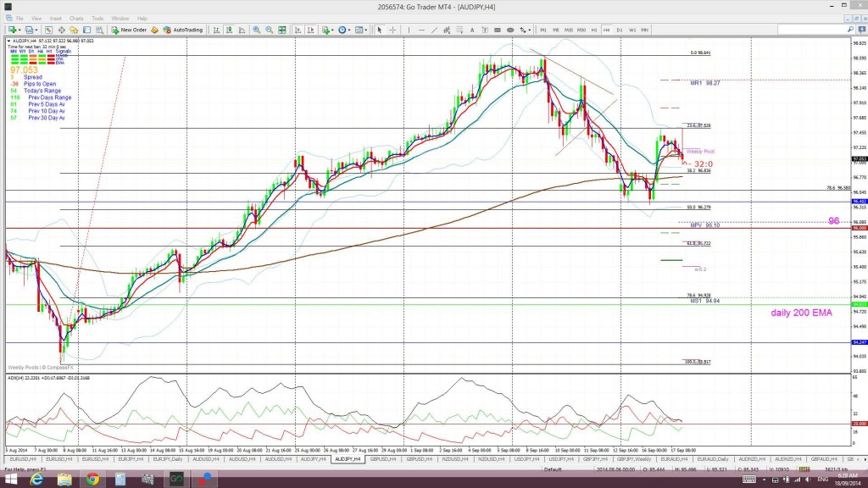Select the Cursor arrow tool
This screenshot has width=868, height=488.
tap(380, 30)
